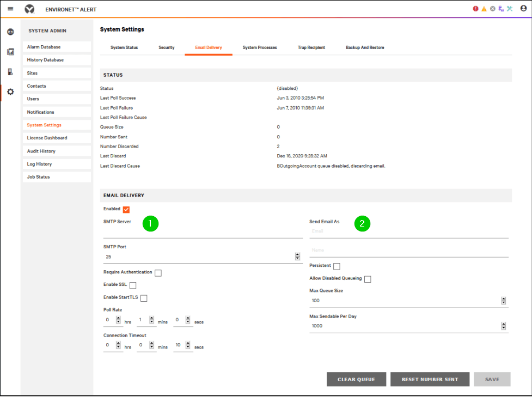Viewport: 532px width, 397px height.
Task: Adjust Poll Rate seconds spinner
Action: [x=188, y=320]
